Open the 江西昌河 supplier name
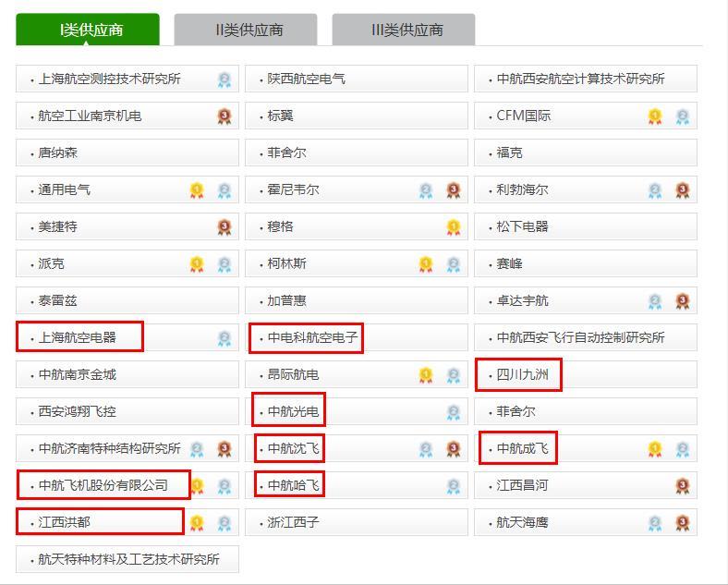Screen dimensions: 728x585 click(522, 485)
